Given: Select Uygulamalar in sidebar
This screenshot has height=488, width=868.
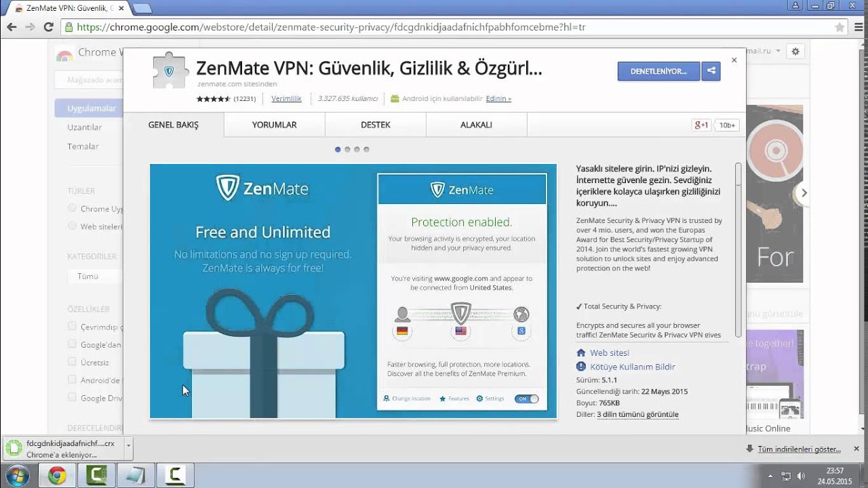Looking at the screenshot, I should [89, 108].
